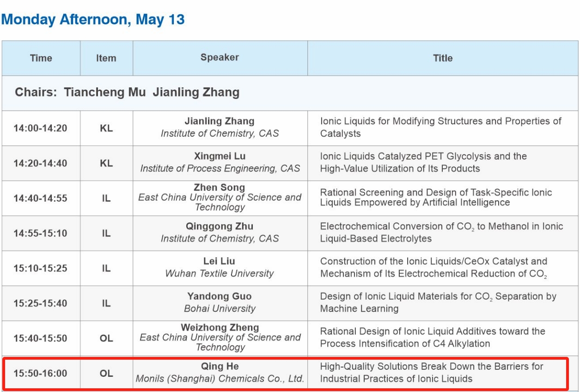Click the 14:20-14:40 time cell

(40, 163)
